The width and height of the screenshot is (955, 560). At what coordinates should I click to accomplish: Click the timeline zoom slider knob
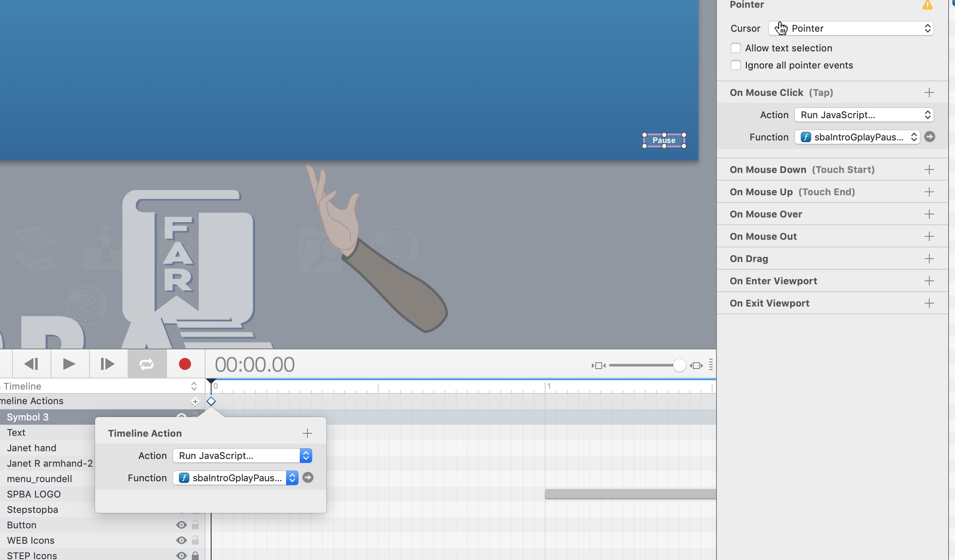(x=679, y=365)
